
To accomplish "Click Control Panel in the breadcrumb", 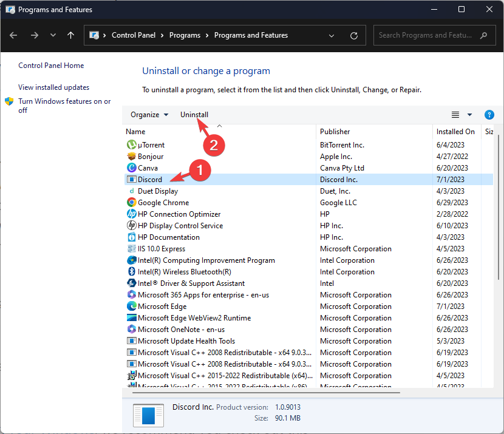I will pos(134,35).
